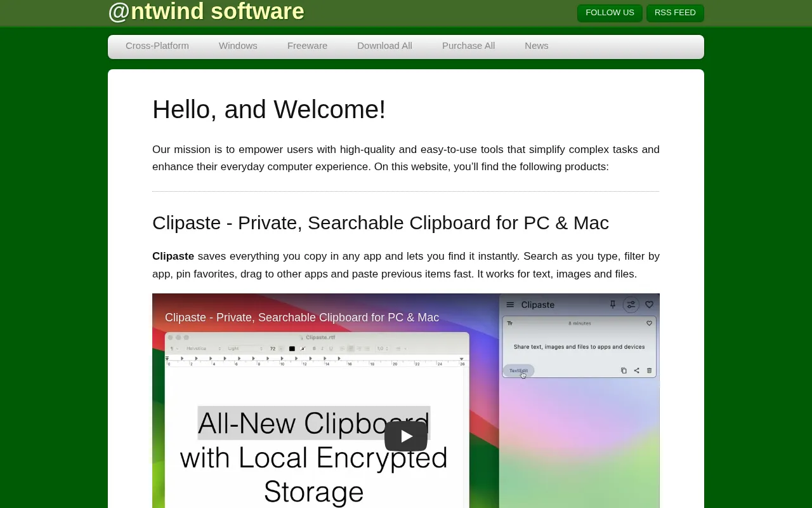Click the bold 'Clipaste' word in description
812x508 pixels.
point(173,256)
